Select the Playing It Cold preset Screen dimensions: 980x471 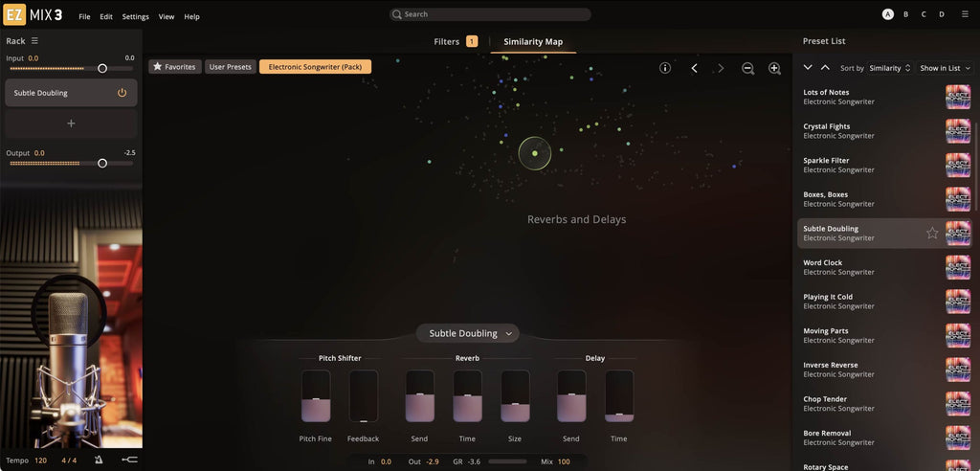point(885,302)
